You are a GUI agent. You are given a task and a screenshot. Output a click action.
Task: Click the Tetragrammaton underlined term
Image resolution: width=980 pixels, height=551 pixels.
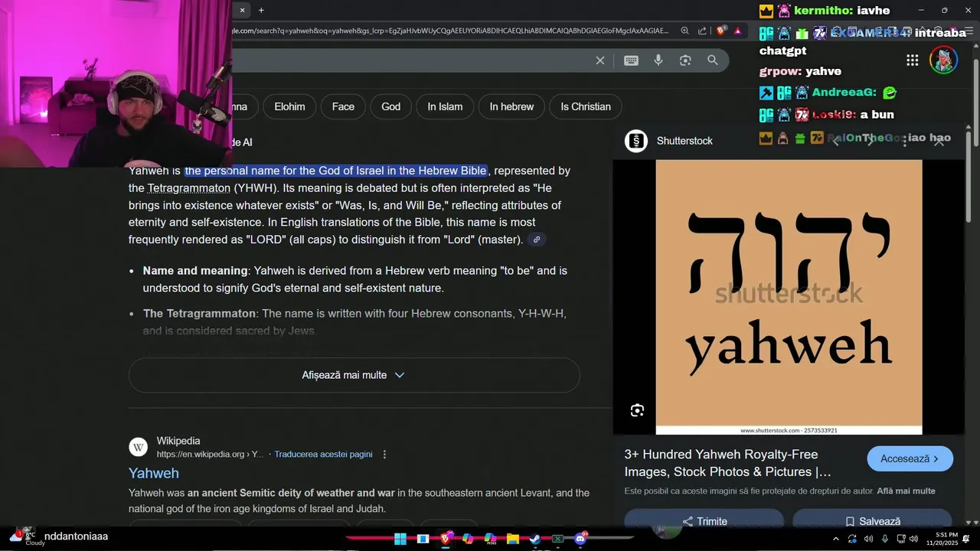(x=189, y=188)
